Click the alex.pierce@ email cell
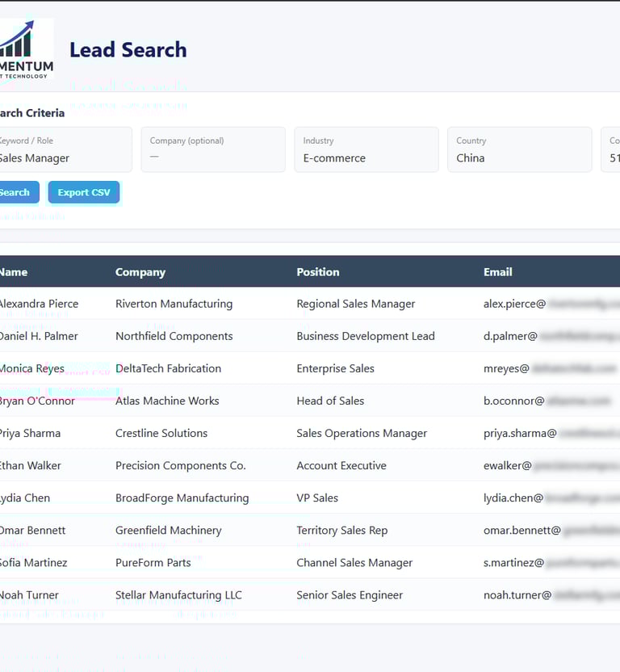The height and width of the screenshot is (672, 620). click(551, 304)
